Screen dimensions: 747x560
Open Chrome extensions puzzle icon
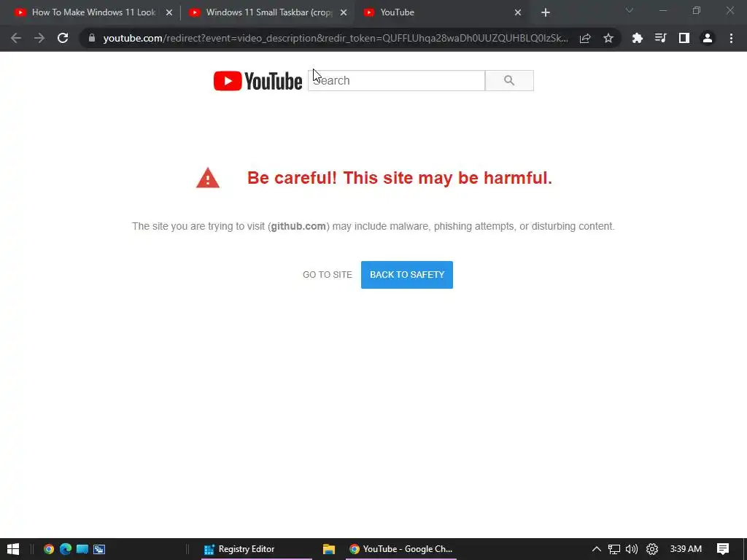pyautogui.click(x=638, y=38)
